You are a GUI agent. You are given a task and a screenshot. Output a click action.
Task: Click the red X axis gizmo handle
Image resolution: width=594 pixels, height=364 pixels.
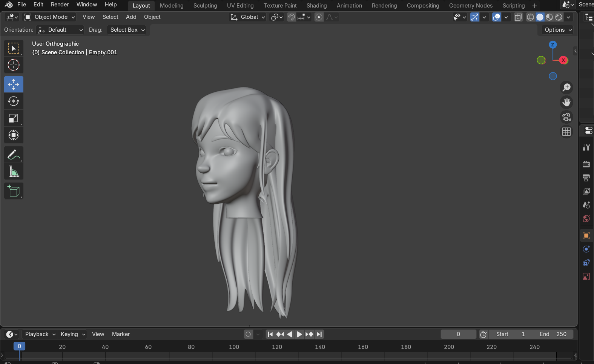point(563,60)
